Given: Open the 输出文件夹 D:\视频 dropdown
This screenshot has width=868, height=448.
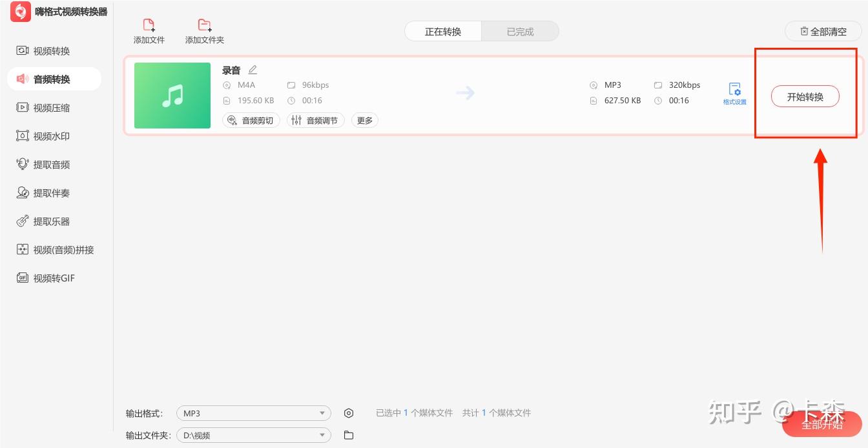Looking at the screenshot, I should point(254,435).
